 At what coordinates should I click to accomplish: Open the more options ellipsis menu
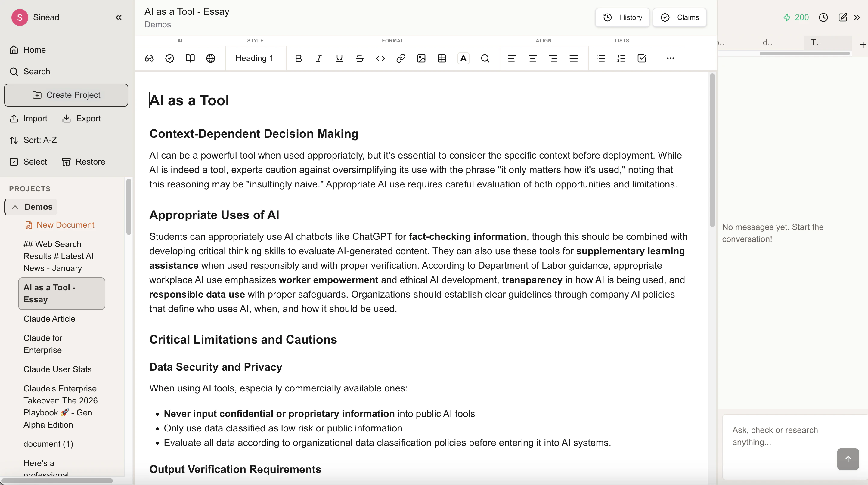pyautogui.click(x=670, y=58)
